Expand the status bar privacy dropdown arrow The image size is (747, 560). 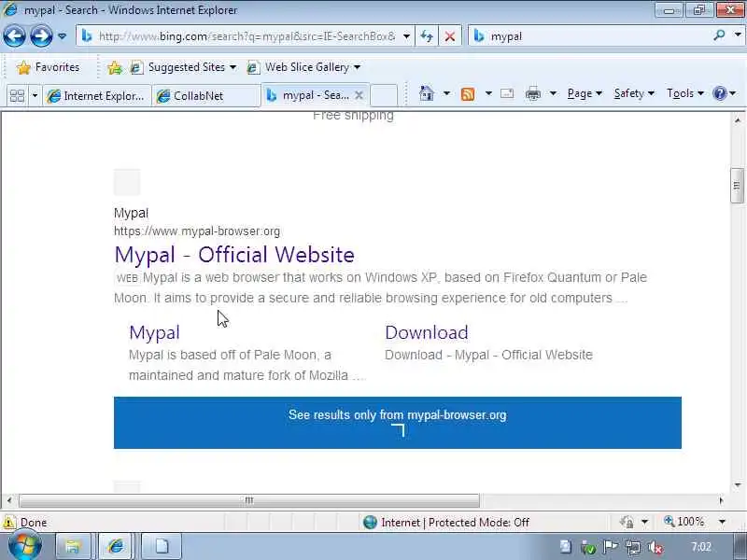pyautogui.click(x=644, y=523)
